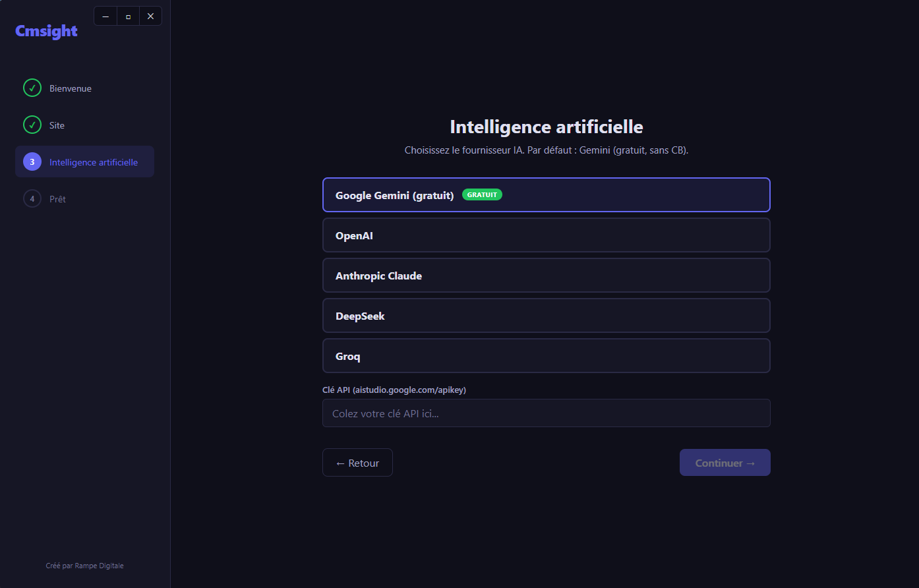Select the Google Gemini (gratuit) provider
Viewport: 919px width, 588px height.
tap(546, 195)
